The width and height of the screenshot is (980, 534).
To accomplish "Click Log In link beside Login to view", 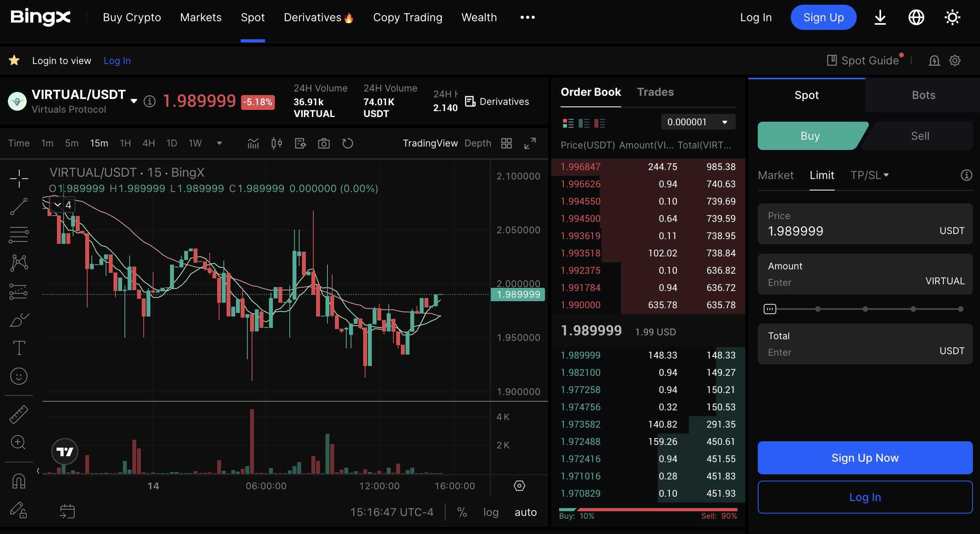I will (x=117, y=60).
